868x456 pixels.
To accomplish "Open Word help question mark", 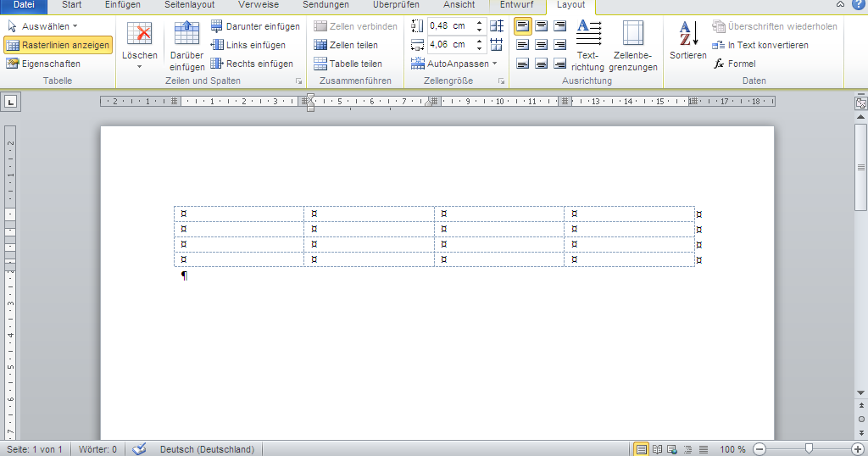I will (858, 4).
